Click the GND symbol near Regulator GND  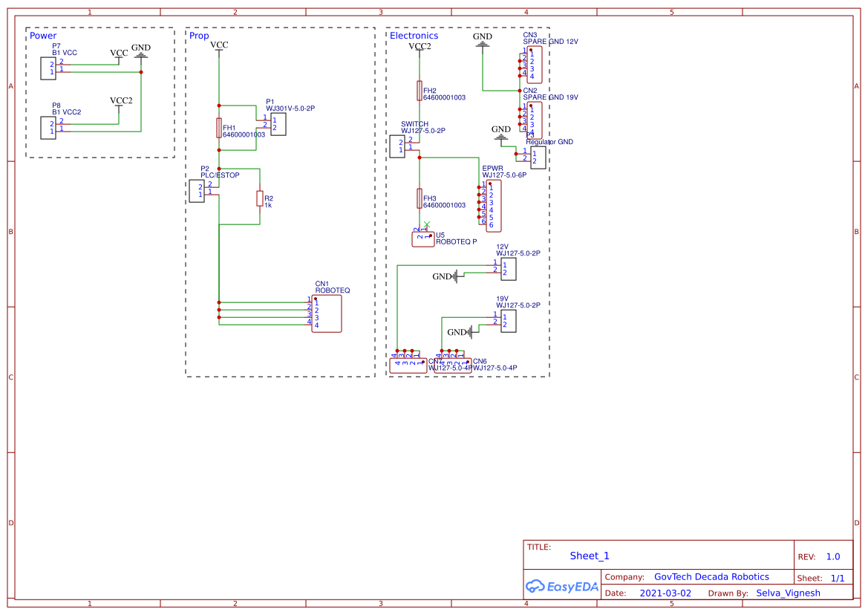[x=501, y=136]
